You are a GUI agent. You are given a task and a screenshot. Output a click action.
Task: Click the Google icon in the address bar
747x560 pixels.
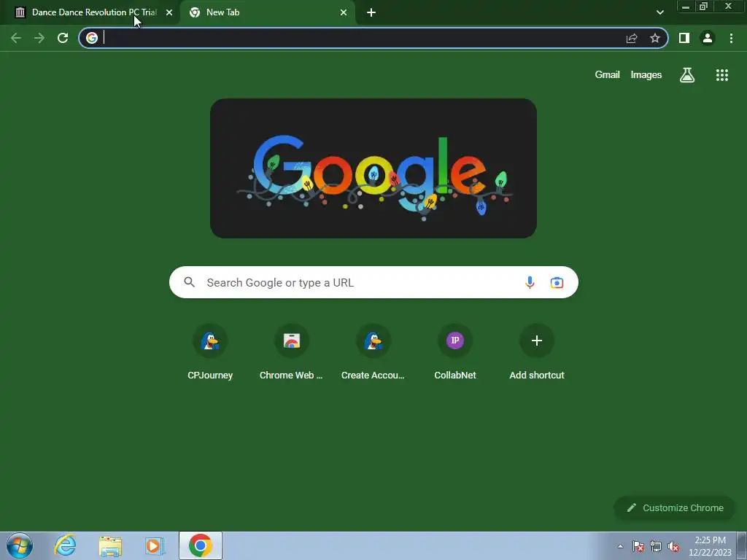(92, 38)
